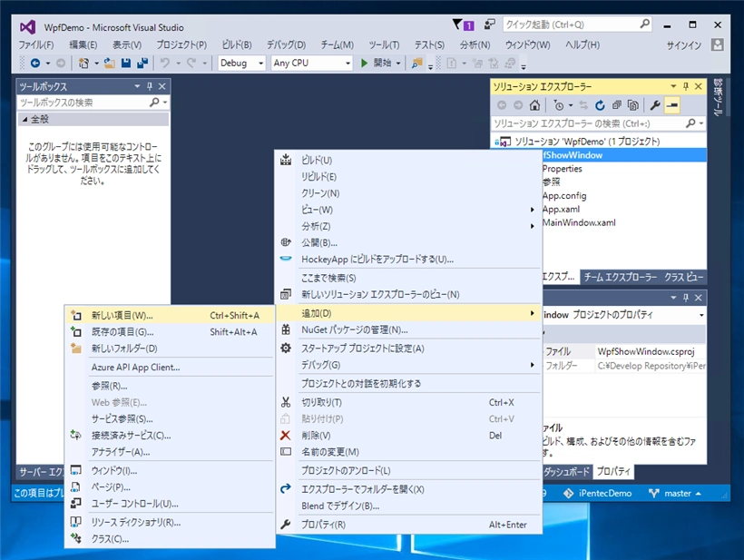The width and height of the screenshot is (744, 560).
Task: Open Properties via the wrench icon
Action: click(655, 105)
